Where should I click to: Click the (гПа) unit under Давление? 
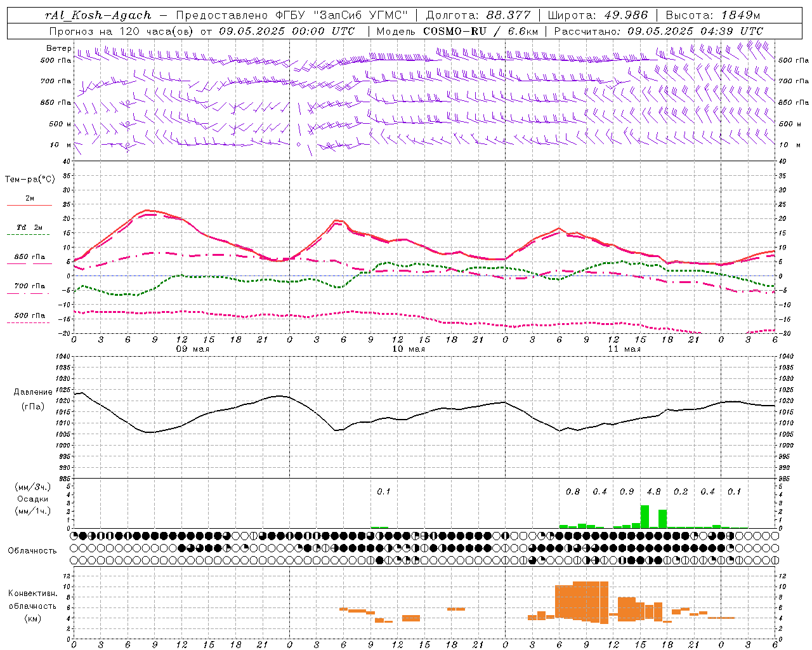pyautogui.click(x=32, y=406)
